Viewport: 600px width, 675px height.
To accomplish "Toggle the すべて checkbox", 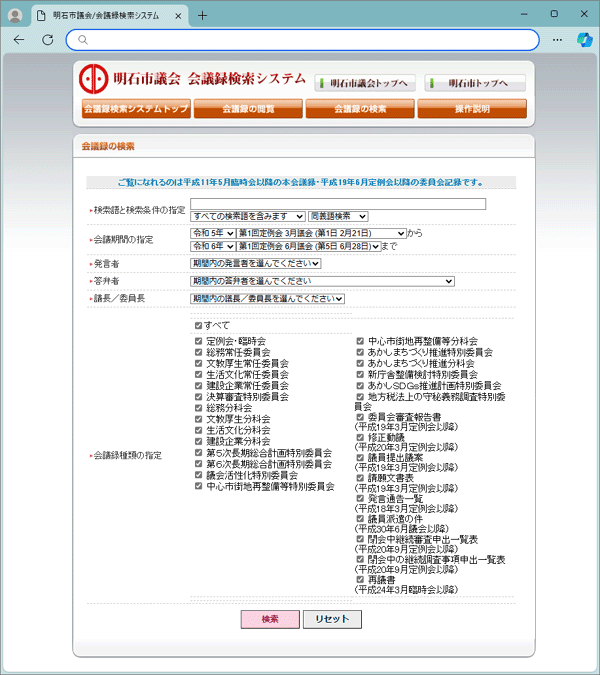I will pyautogui.click(x=198, y=325).
